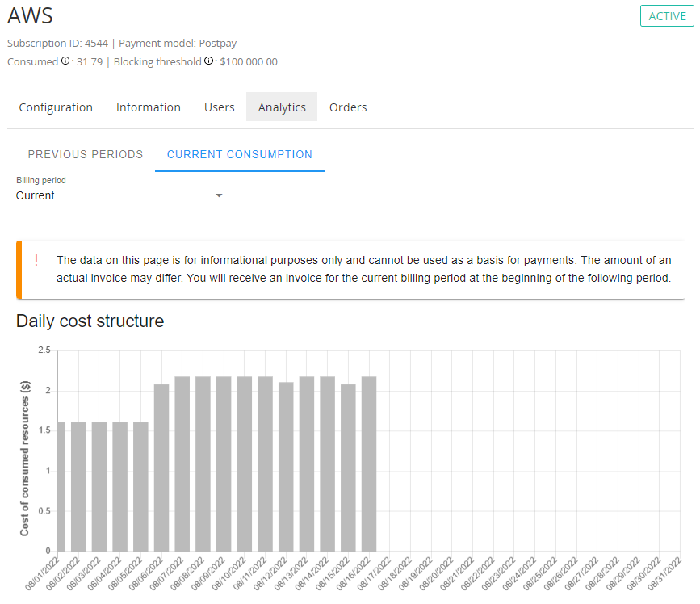700x604 pixels.
Task: Click the bar for 08/10/2022
Action: click(x=245, y=464)
